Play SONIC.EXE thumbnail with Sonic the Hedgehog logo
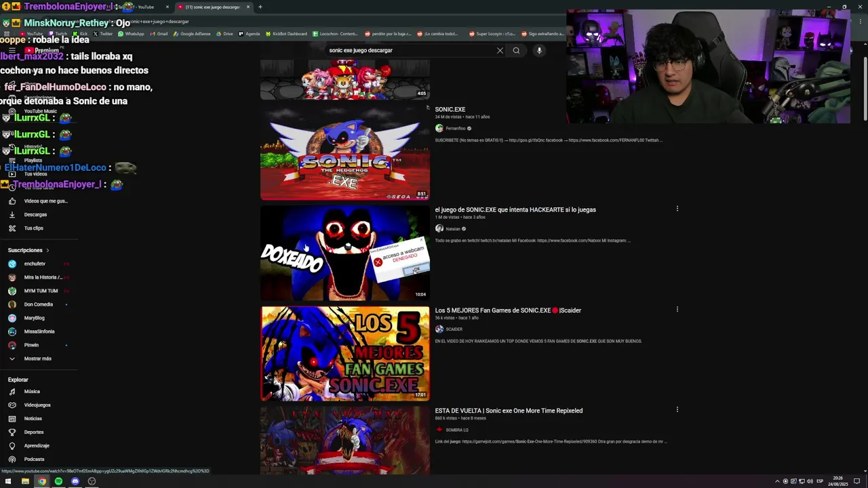 (345, 152)
